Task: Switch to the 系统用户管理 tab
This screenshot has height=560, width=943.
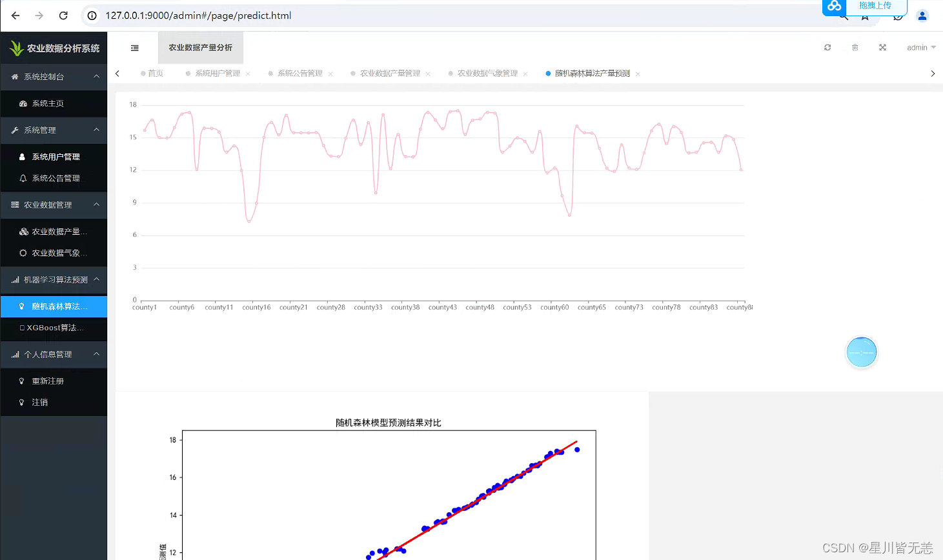Action: 218,74
